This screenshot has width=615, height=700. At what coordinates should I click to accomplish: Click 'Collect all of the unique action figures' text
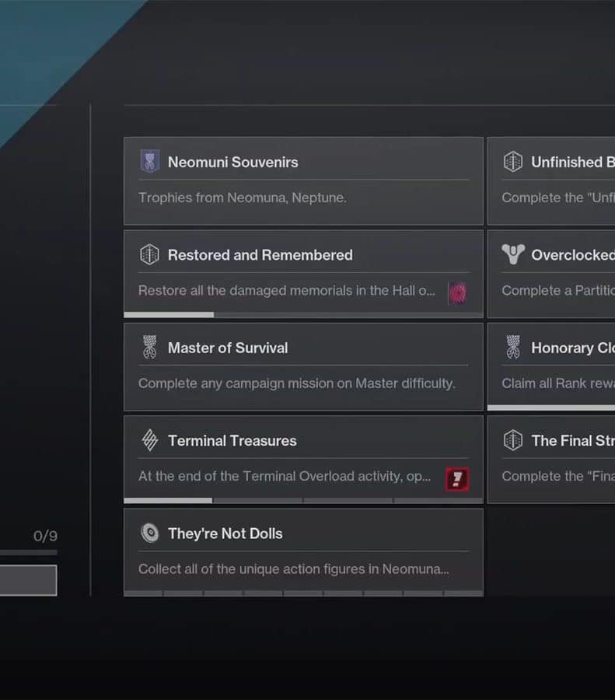[294, 569]
